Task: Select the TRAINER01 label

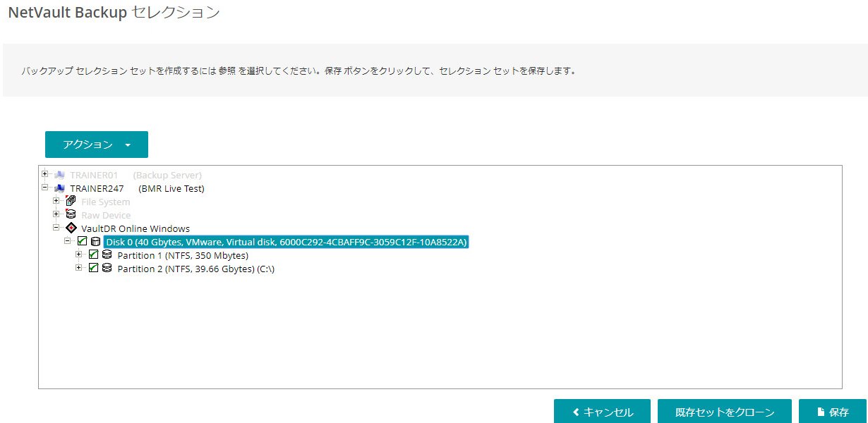Action: pyautogui.click(x=94, y=175)
